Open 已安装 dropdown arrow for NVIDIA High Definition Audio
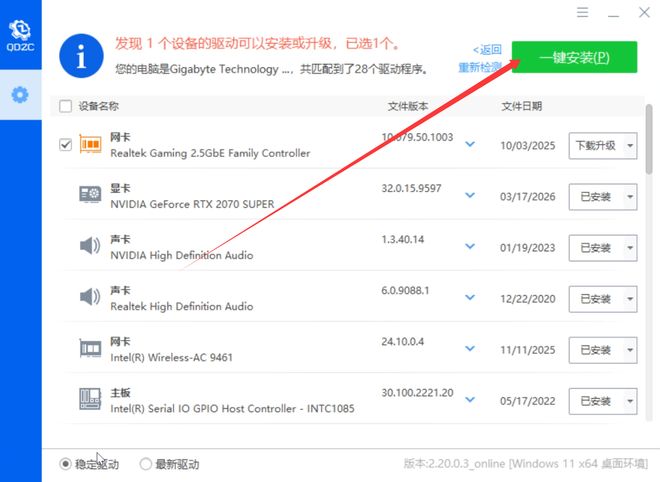Image resolution: width=660 pixels, height=482 pixels. point(630,248)
